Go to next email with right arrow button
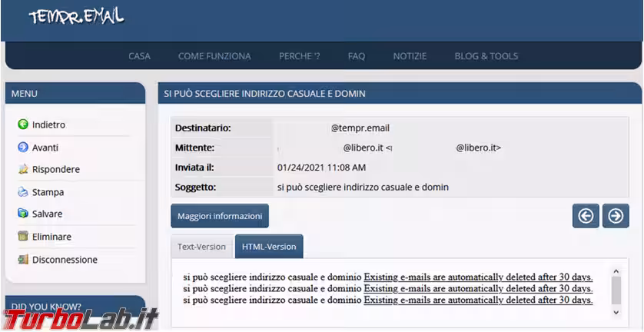Image resolution: width=644 pixels, height=332 pixels. [616, 216]
